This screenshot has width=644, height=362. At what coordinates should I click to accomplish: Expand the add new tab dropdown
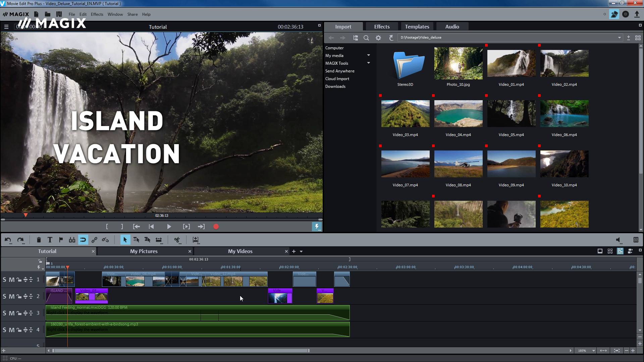(302, 251)
